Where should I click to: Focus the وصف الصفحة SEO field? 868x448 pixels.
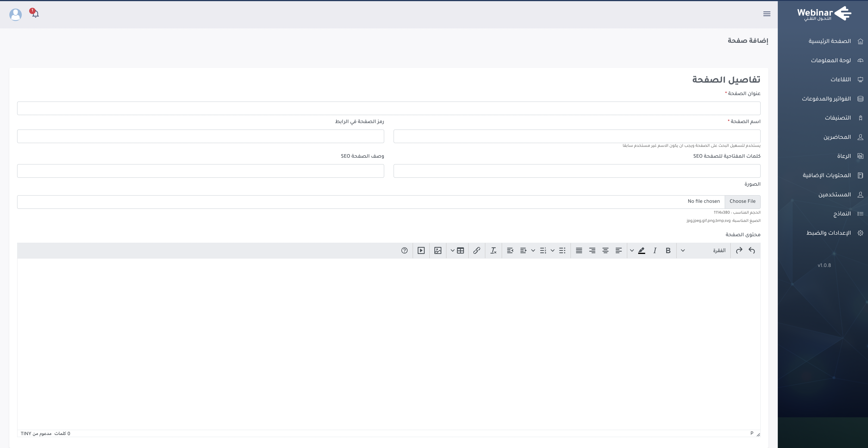coord(200,171)
